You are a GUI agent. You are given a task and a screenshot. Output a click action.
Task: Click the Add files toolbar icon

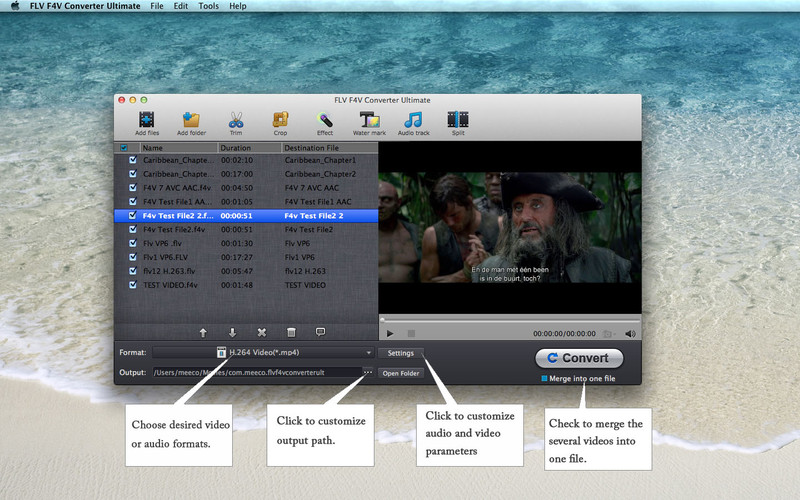147,123
